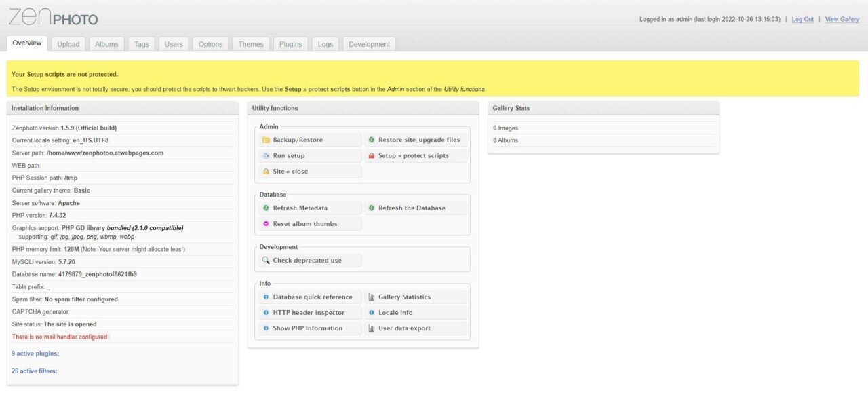The height and width of the screenshot is (399, 868).
Task: Click the purple minus icon for Reset album thumbs
Action: click(266, 223)
